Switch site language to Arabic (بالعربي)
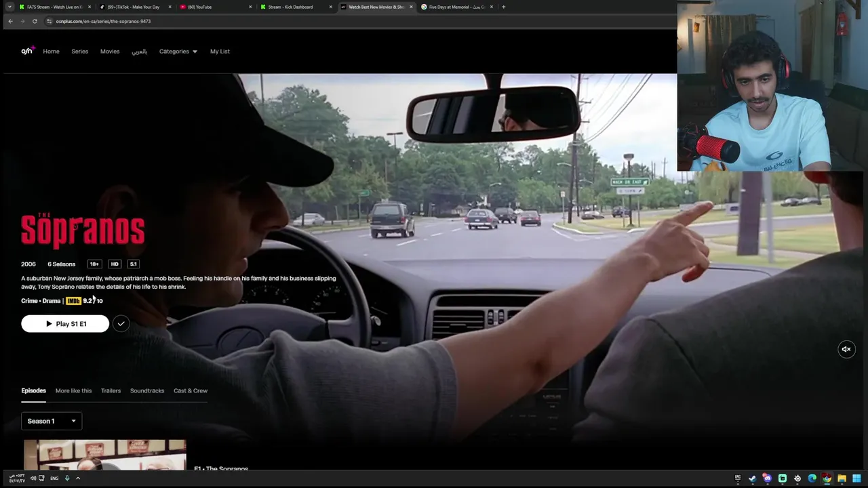868x488 pixels. pos(139,52)
